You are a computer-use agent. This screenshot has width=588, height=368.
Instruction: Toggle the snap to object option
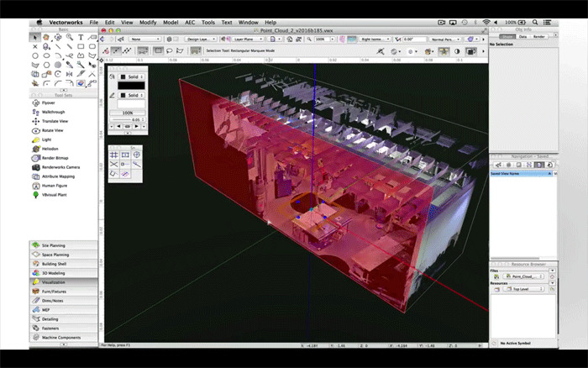pyautogui.click(x=124, y=155)
